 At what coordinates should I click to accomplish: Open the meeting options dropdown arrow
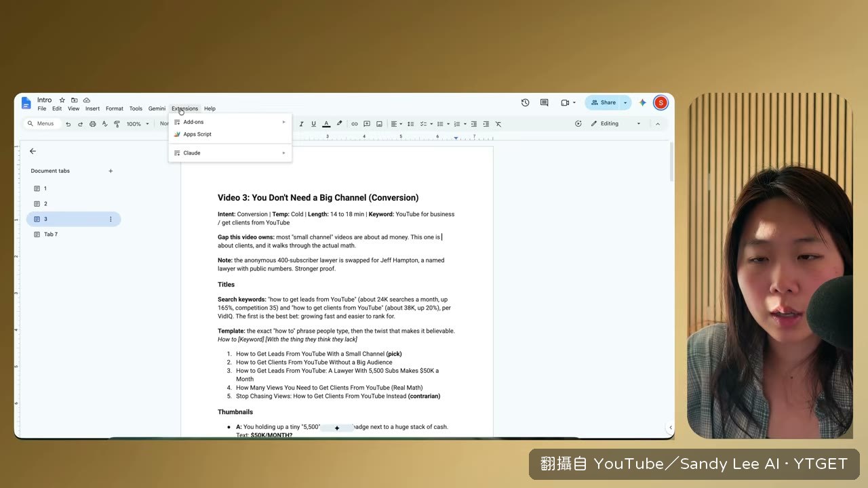click(574, 103)
